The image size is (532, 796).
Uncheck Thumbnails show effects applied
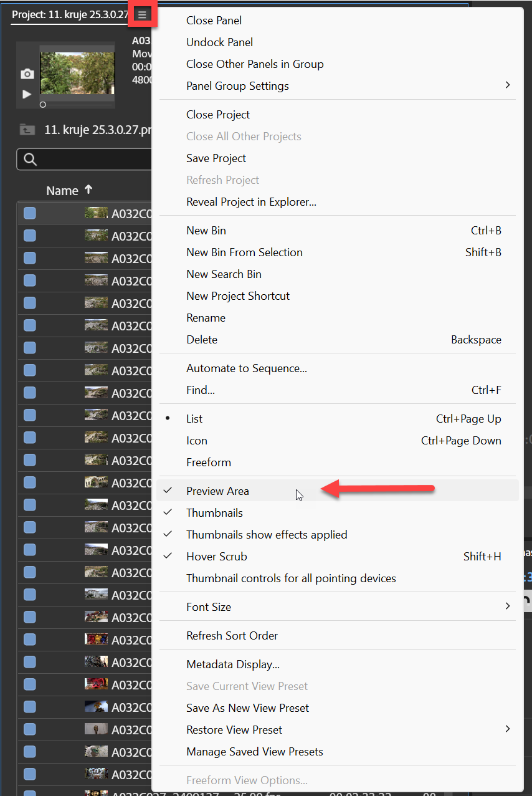pyautogui.click(x=267, y=534)
